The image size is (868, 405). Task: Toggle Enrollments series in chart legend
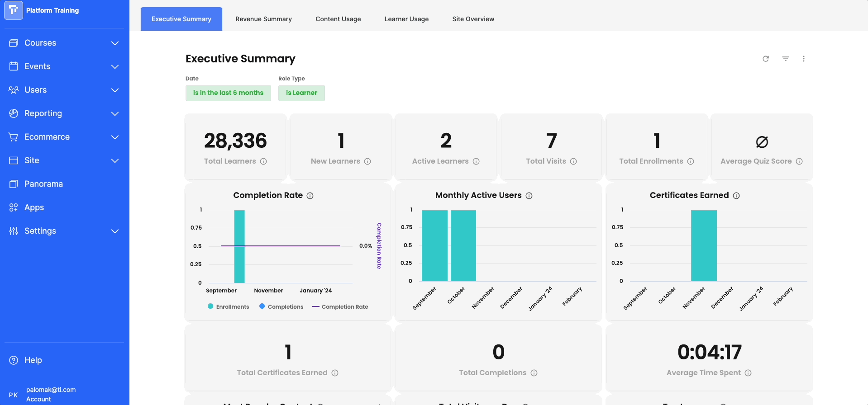pyautogui.click(x=228, y=306)
